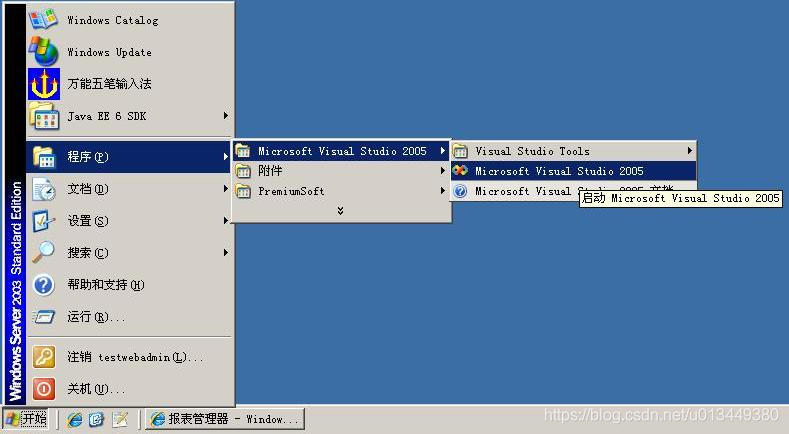The width and height of the screenshot is (789, 434).
Task: Open PremiumSoft program group entry
Action: pos(341,191)
